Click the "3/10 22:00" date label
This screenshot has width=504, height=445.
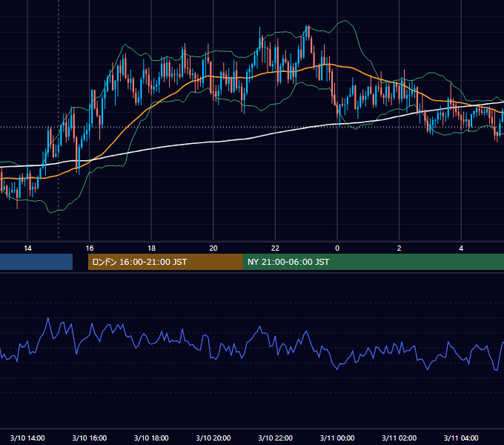275,438
